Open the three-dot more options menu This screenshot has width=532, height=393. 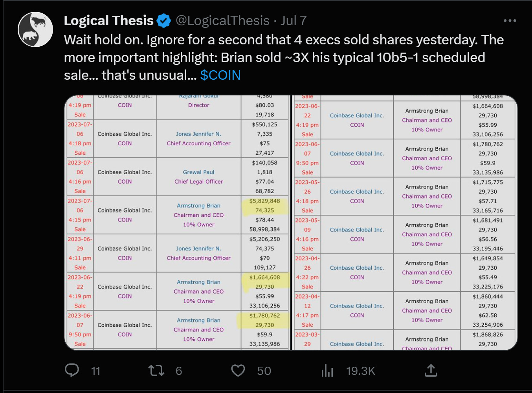[x=510, y=20]
